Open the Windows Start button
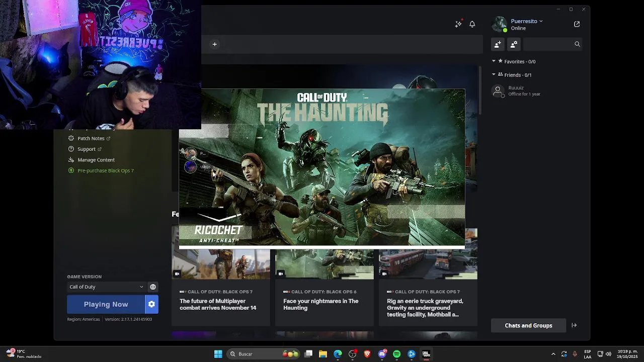Image resolution: width=644 pixels, height=362 pixels. 218,354
